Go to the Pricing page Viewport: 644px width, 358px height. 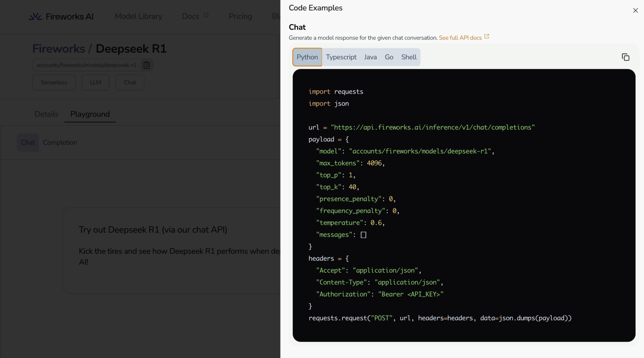coord(240,16)
